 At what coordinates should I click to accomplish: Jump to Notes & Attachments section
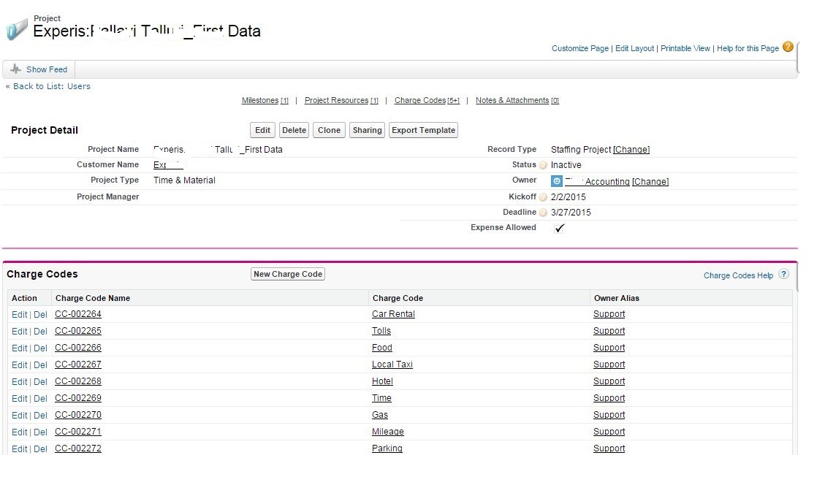pyautogui.click(x=512, y=101)
